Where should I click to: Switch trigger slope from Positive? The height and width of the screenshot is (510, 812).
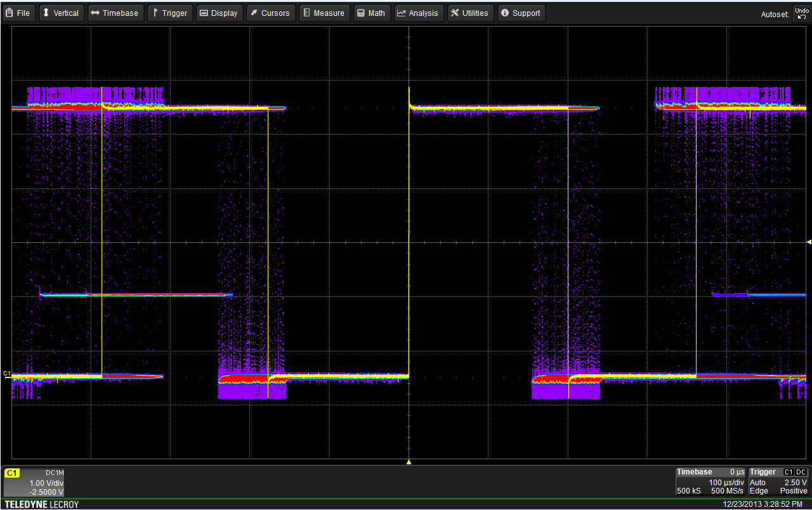tap(793, 490)
